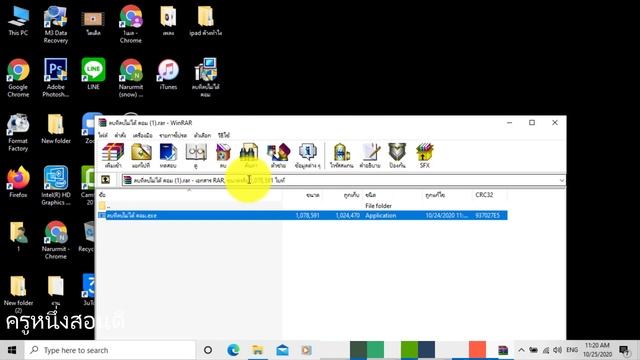
Task: Sort by the Packed column header
Action: tap(342, 195)
